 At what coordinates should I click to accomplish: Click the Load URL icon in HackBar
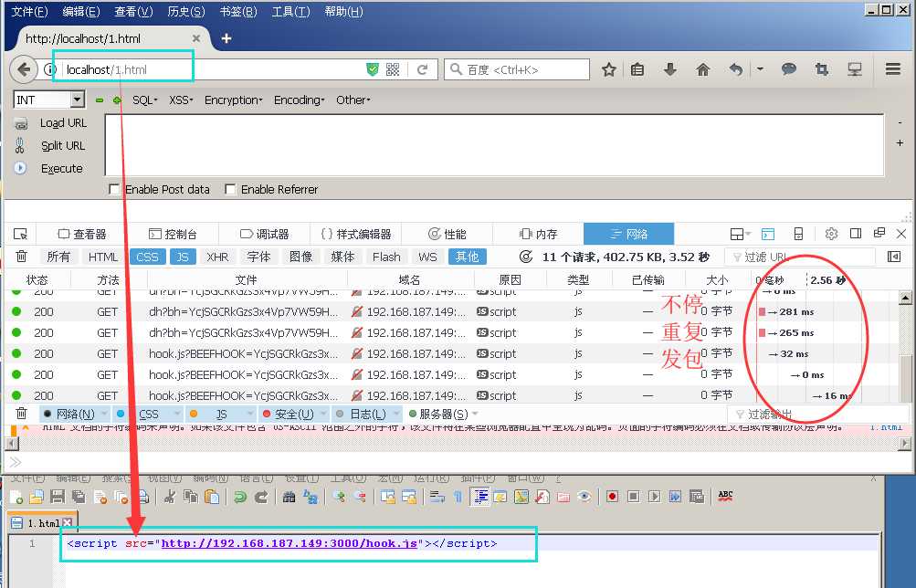pyautogui.click(x=21, y=123)
